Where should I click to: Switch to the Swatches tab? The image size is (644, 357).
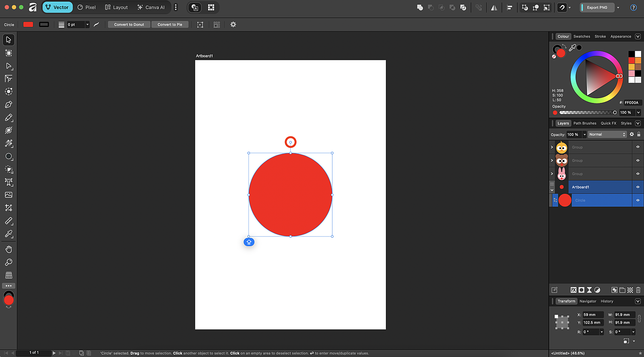(x=582, y=37)
